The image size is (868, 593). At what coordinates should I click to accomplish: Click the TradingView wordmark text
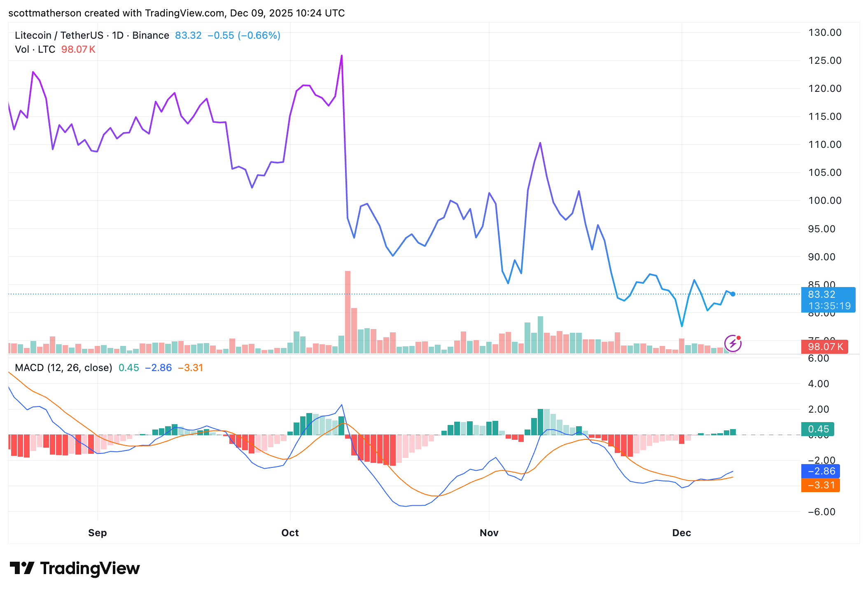coord(90,568)
